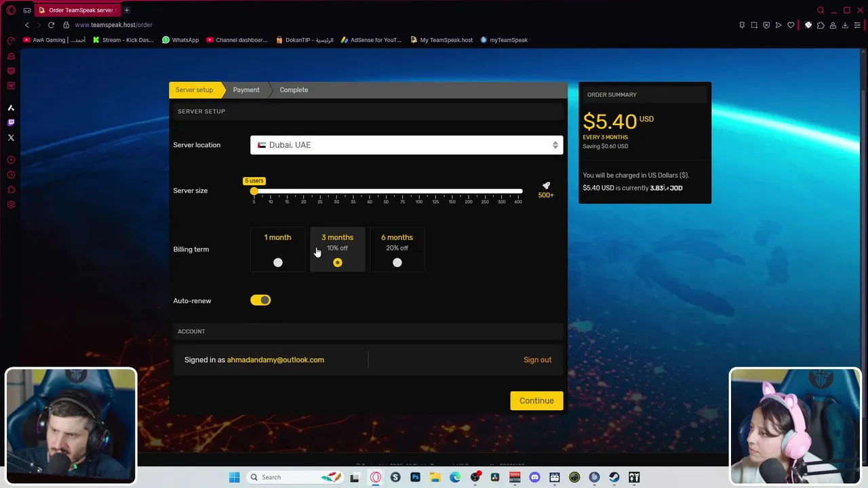Open the Opera GX menu logo

click(x=11, y=10)
